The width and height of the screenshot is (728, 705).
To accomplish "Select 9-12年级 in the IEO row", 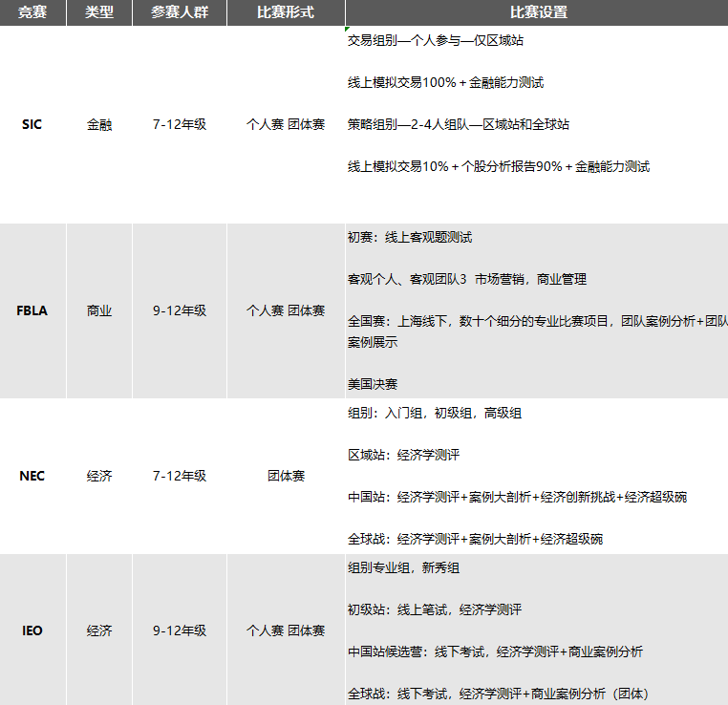I will point(180,630).
